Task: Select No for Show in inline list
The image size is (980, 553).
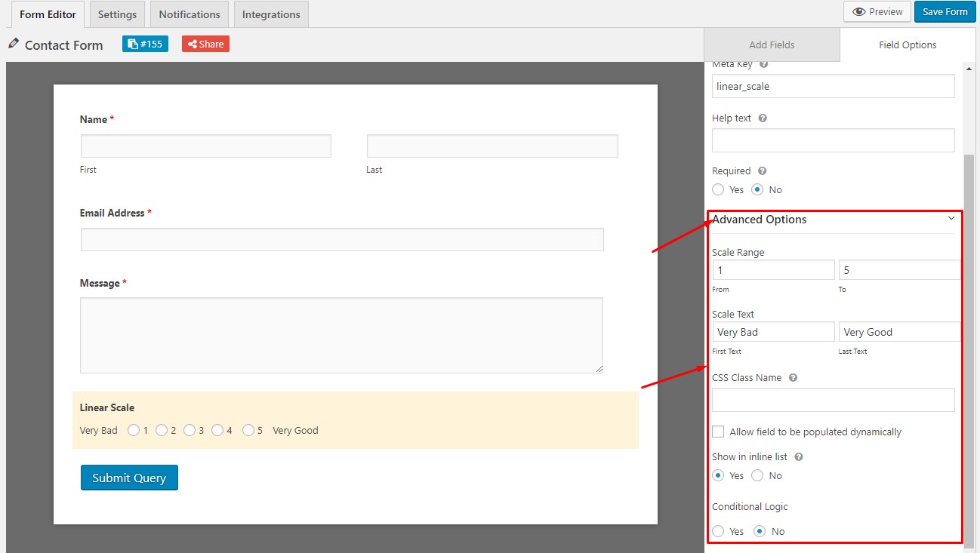Action: coord(757,476)
